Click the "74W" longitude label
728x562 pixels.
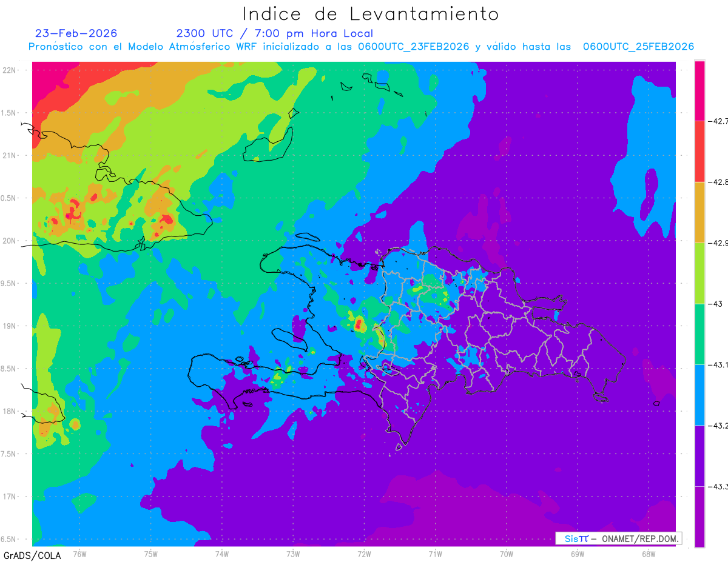pyautogui.click(x=222, y=554)
